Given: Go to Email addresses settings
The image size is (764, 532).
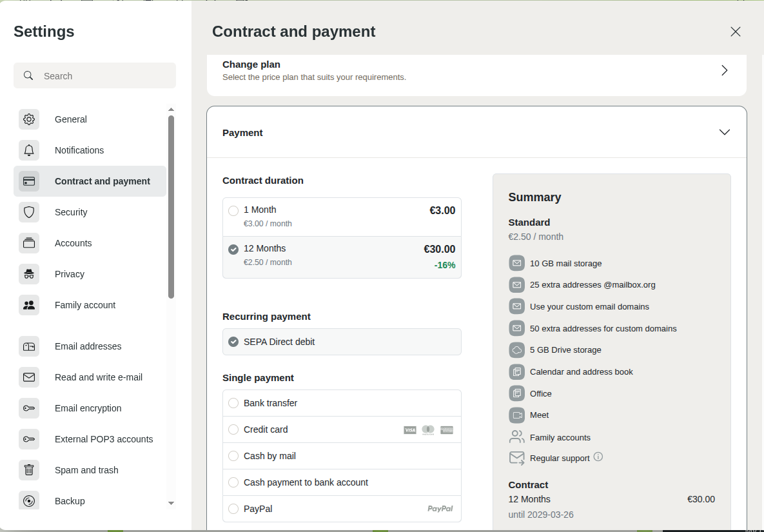Looking at the screenshot, I should [x=88, y=346].
